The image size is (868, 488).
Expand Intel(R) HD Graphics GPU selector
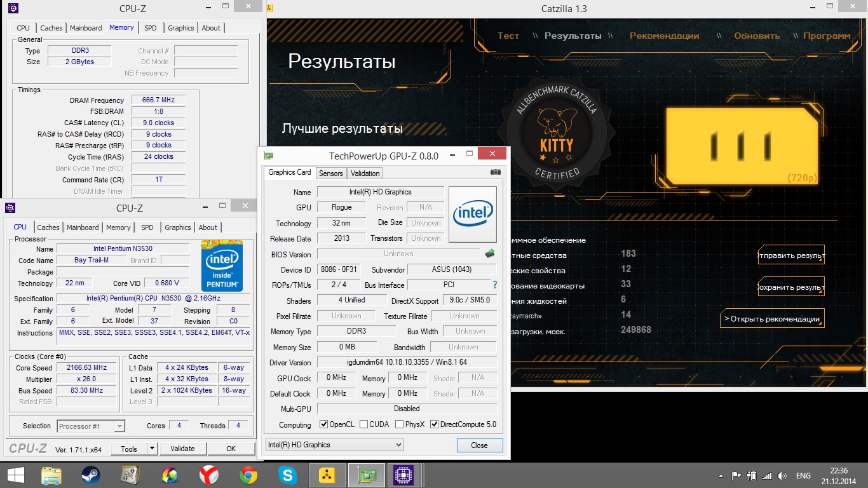[334, 445]
